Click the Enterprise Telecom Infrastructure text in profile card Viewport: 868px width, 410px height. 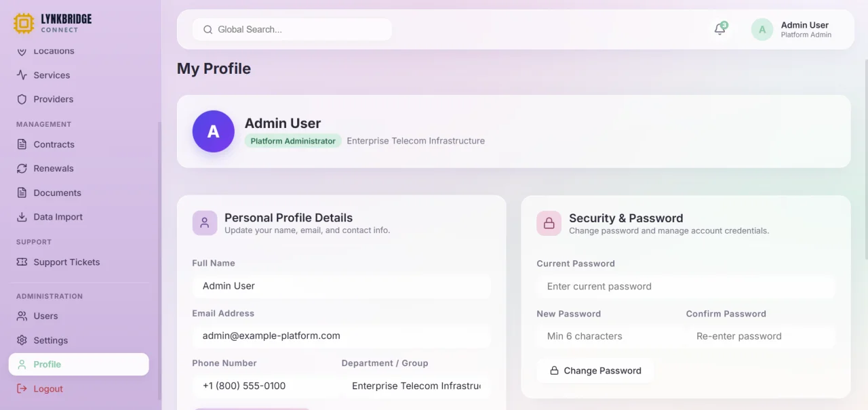416,141
